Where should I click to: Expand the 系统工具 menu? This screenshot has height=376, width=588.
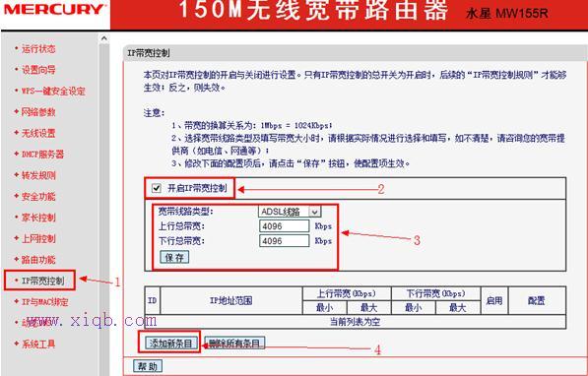[38, 344]
